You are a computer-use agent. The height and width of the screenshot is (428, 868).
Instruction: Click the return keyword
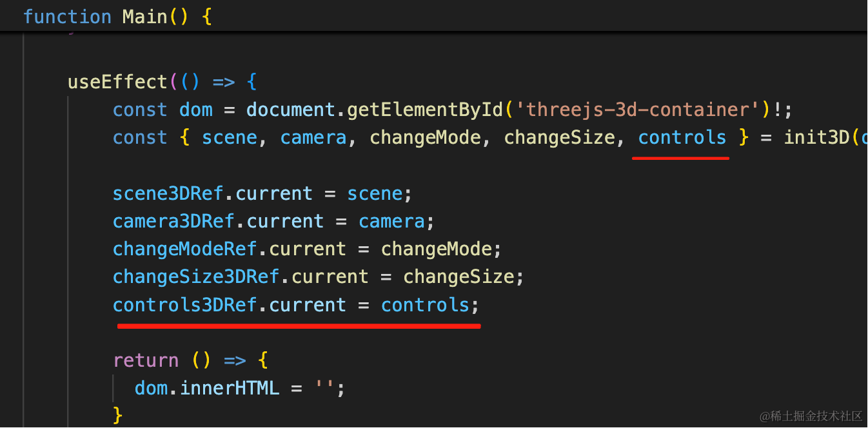pyautogui.click(x=146, y=360)
